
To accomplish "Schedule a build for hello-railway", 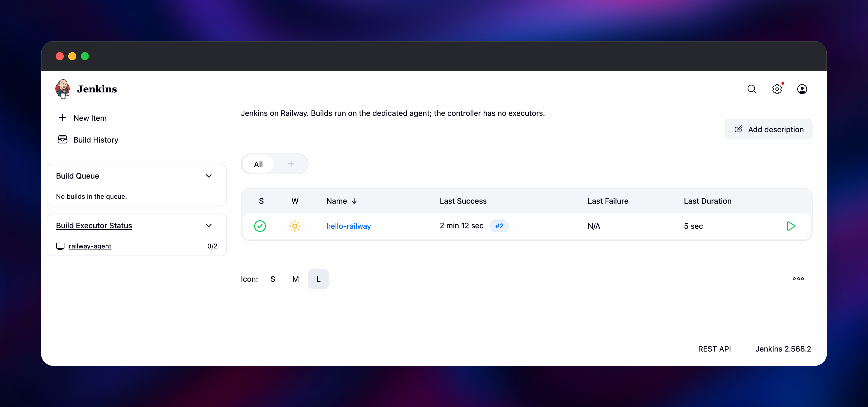I will click(x=791, y=226).
